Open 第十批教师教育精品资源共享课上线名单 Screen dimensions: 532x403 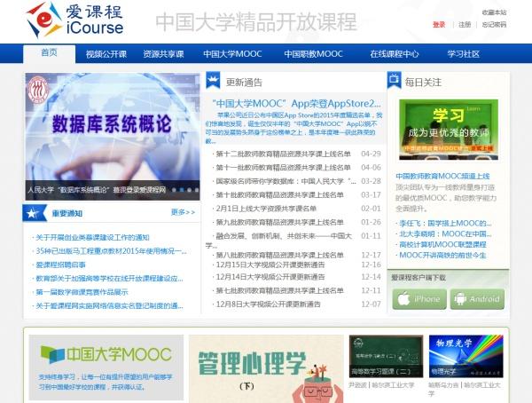pyautogui.click(x=280, y=194)
